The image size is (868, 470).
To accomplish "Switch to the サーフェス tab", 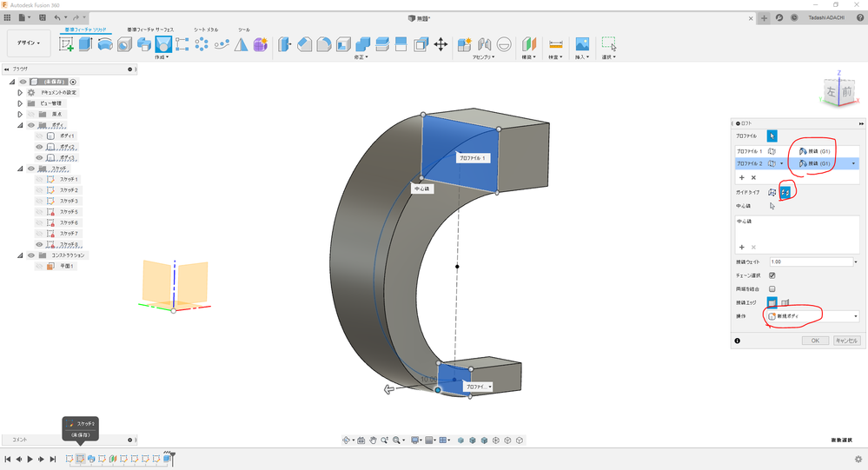I will pos(151,30).
